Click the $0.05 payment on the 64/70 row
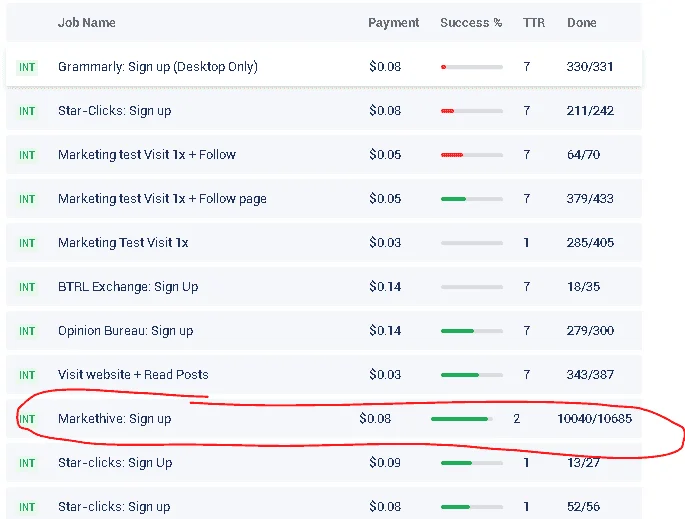This screenshot has height=519, width=685. point(385,155)
